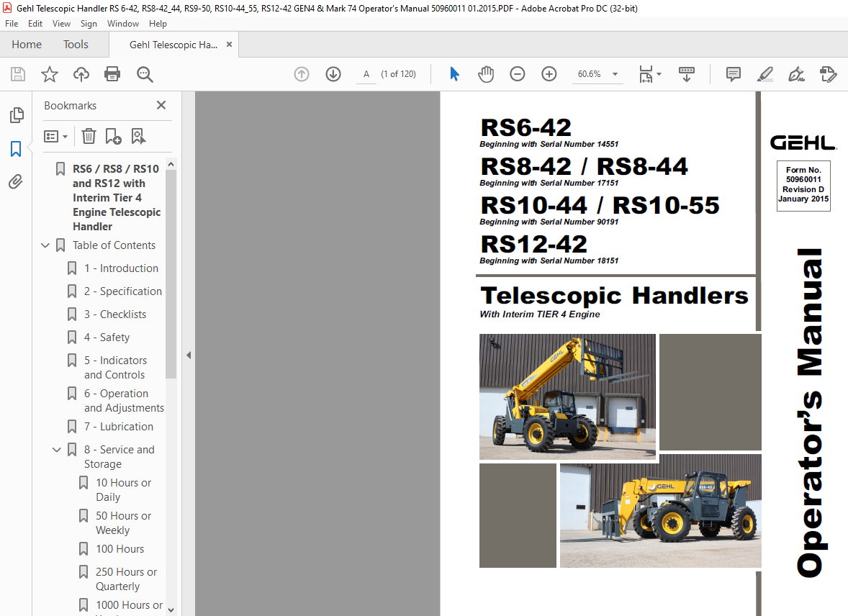This screenshot has height=616, width=848.
Task: Open the Help menu
Action: (x=158, y=24)
